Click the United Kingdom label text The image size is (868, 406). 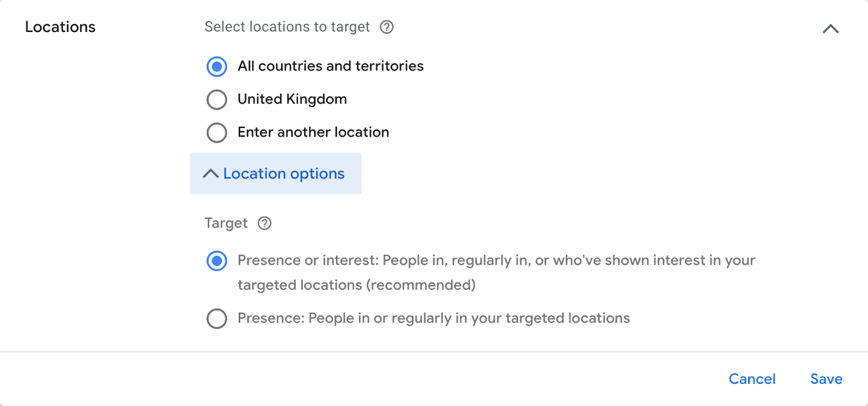[292, 99]
